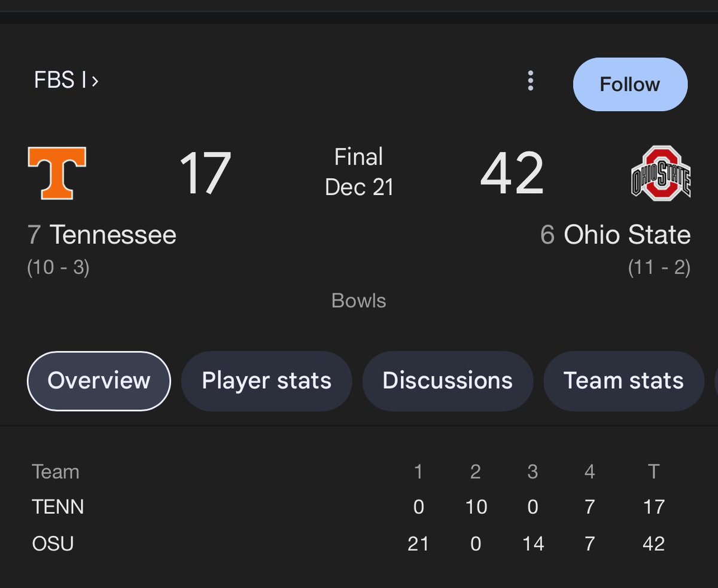Open the Discussions tab

pyautogui.click(x=448, y=381)
